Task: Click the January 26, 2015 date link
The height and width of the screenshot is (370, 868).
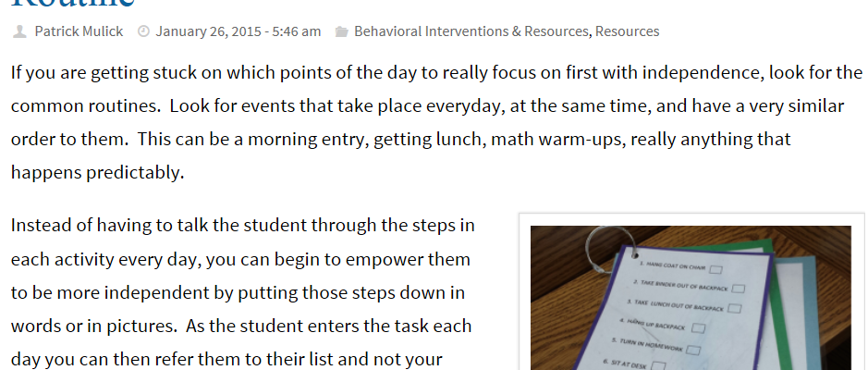Action: tap(238, 31)
